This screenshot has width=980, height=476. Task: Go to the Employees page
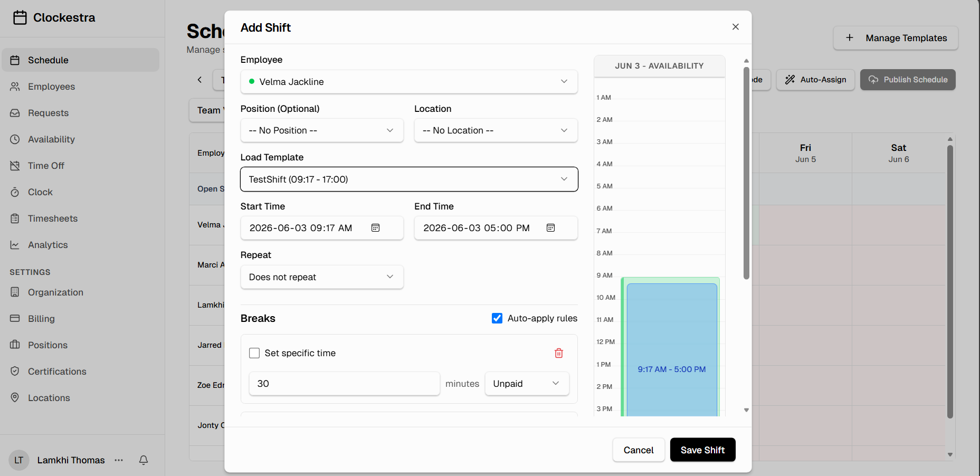coord(80,87)
